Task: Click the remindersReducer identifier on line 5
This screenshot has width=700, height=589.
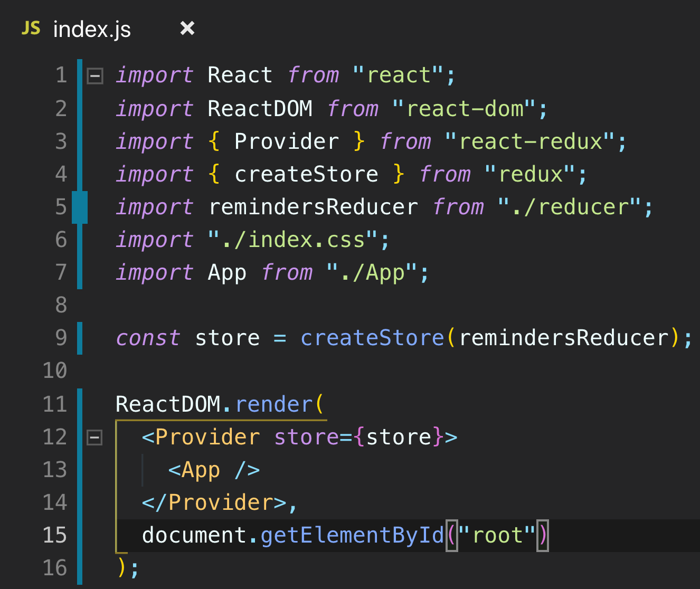Action: pyautogui.click(x=314, y=207)
